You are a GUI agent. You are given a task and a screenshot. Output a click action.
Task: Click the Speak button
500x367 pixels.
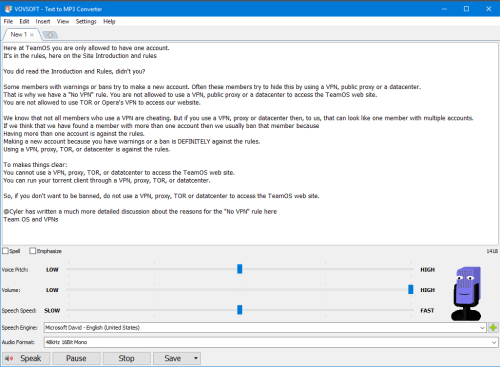(x=26, y=358)
